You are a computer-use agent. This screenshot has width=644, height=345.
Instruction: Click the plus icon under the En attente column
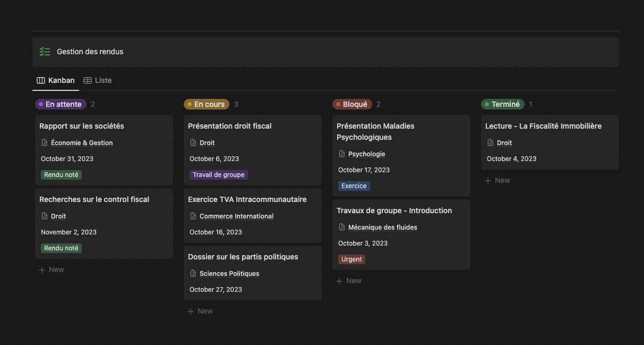pos(42,270)
